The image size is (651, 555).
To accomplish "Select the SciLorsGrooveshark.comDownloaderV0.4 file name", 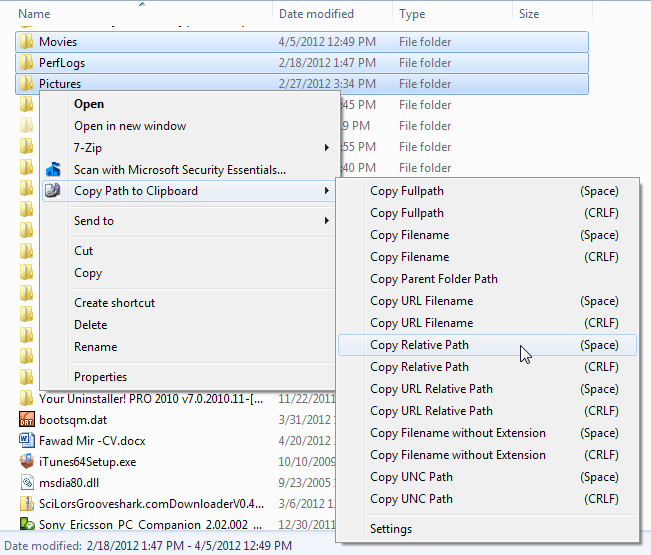I will 151,504.
